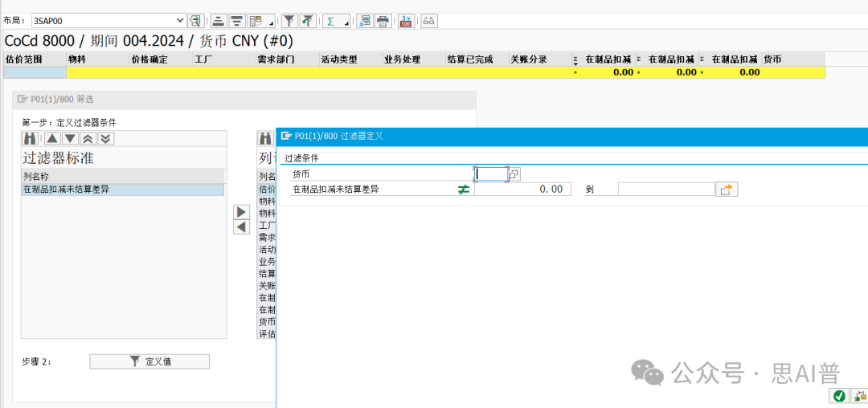Viewport: 868px width, 408px height.
Task: Select the 在制品扣减未结算差异 filter criteria row
Action: 121,190
